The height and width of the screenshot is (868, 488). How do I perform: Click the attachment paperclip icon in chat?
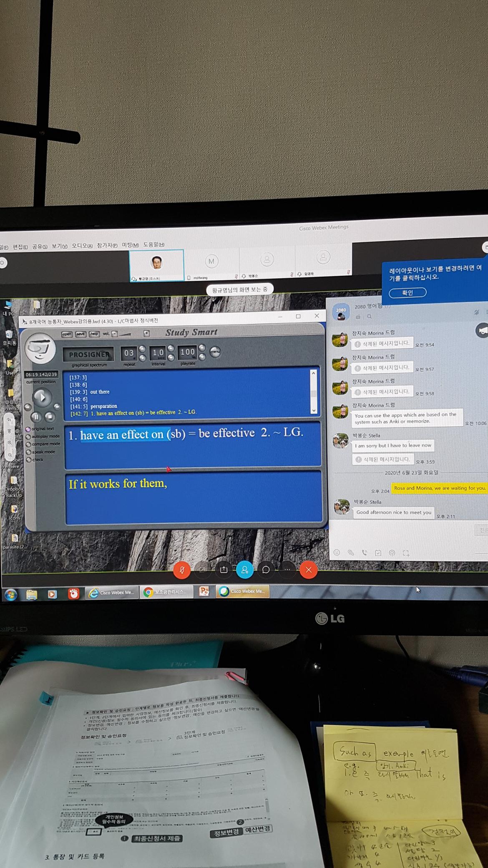click(x=351, y=553)
